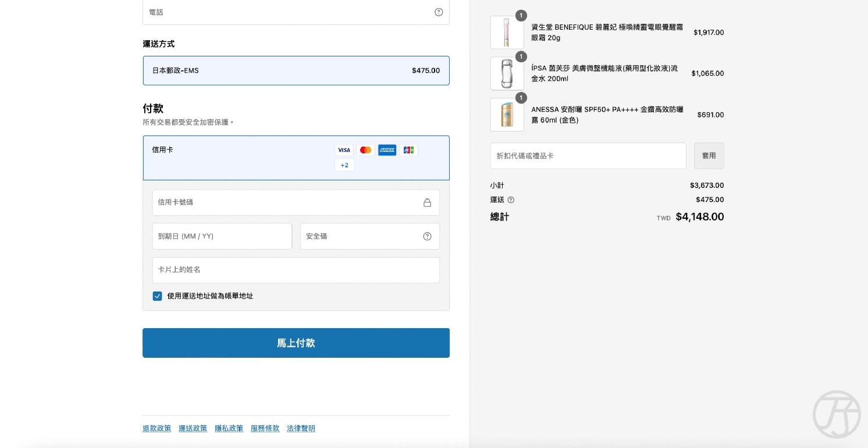Click the Visa card logo

click(344, 150)
